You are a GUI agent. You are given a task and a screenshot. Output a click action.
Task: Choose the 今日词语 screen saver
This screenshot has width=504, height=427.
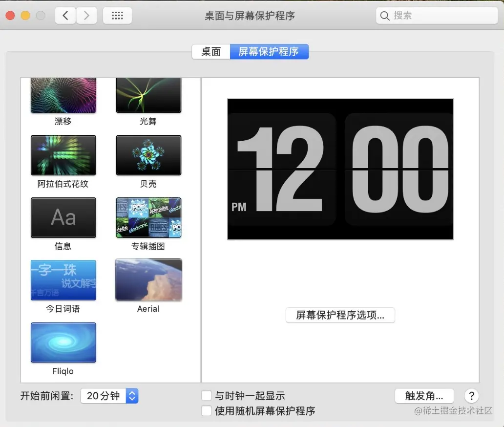pos(63,280)
